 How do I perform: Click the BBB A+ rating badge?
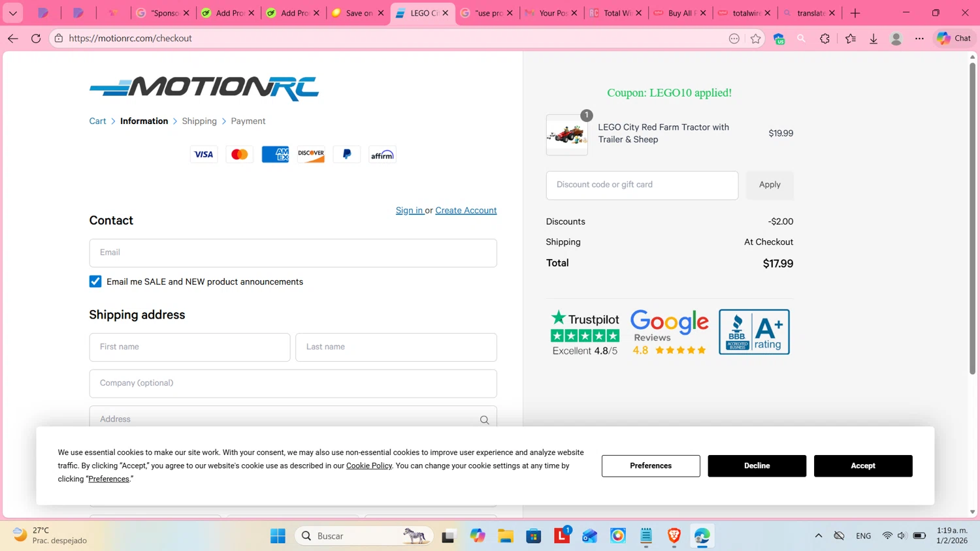point(754,332)
